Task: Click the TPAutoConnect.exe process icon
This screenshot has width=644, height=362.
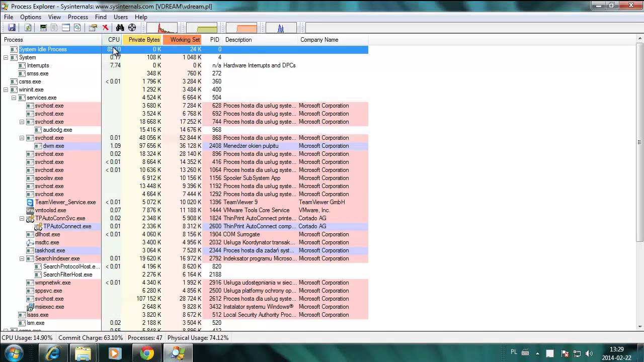Action: click(x=38, y=226)
